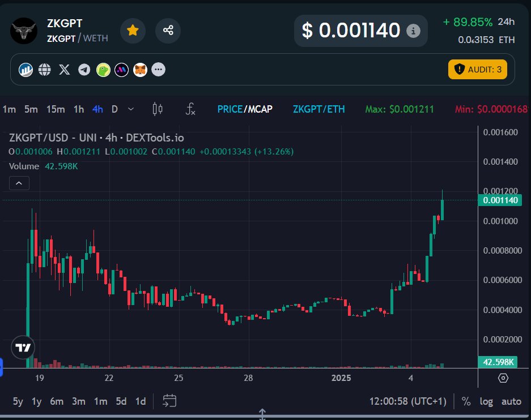Screen dimensions: 531x420
Task: Open the purple M-logo round icon
Action: click(122, 70)
